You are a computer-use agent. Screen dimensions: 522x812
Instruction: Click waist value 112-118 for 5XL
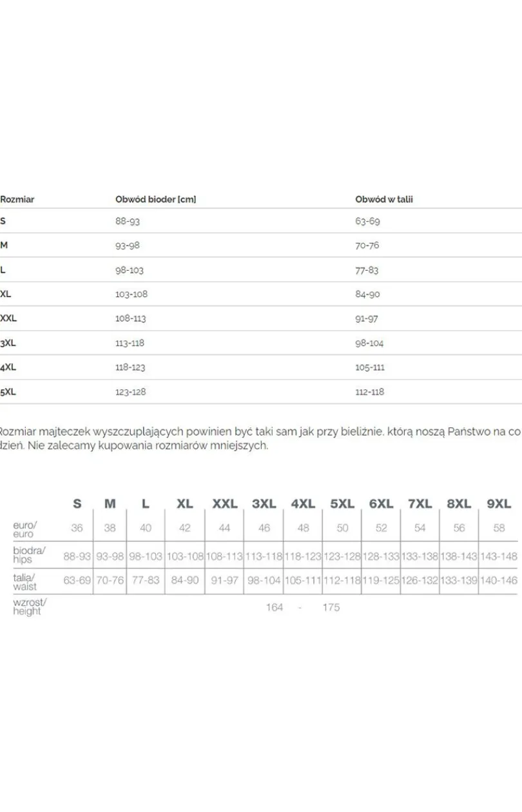[x=370, y=392]
